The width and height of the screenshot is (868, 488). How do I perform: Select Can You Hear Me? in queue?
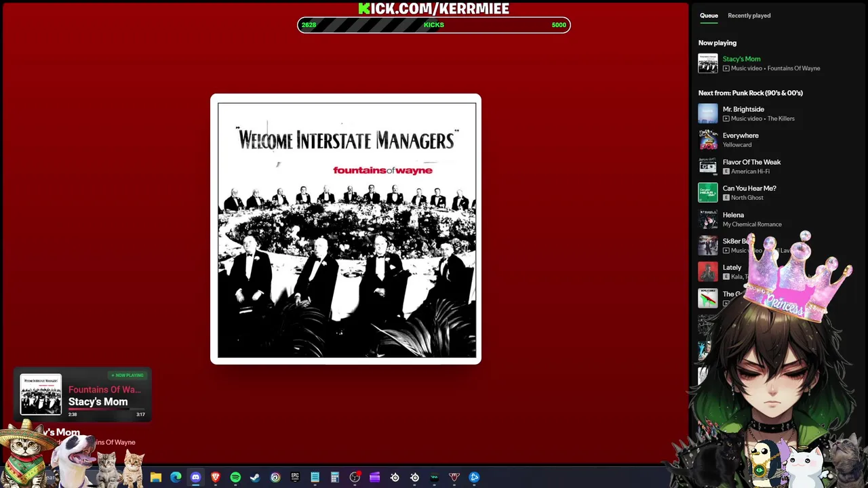(749, 188)
